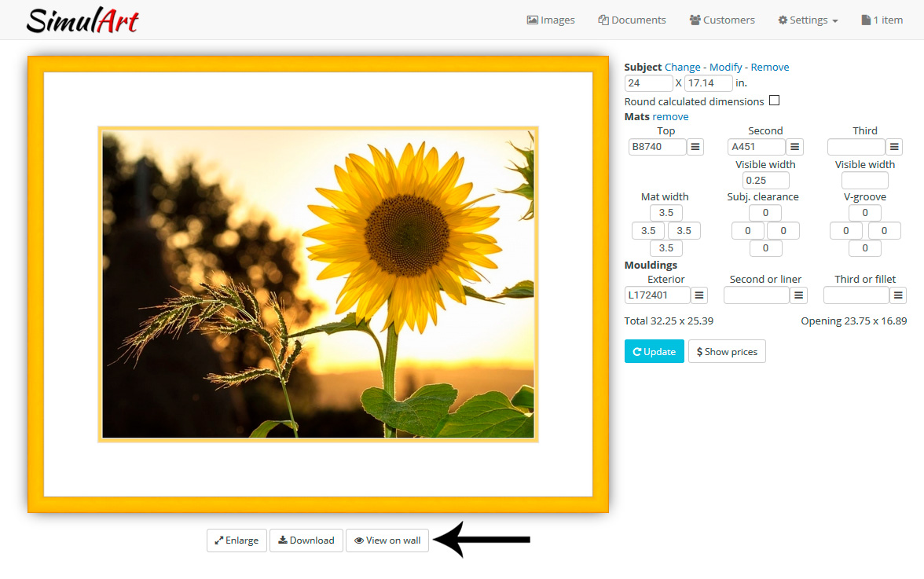The width and height of the screenshot is (924, 579).
Task: Focus the top Mat width 3.5 field
Action: tap(666, 213)
